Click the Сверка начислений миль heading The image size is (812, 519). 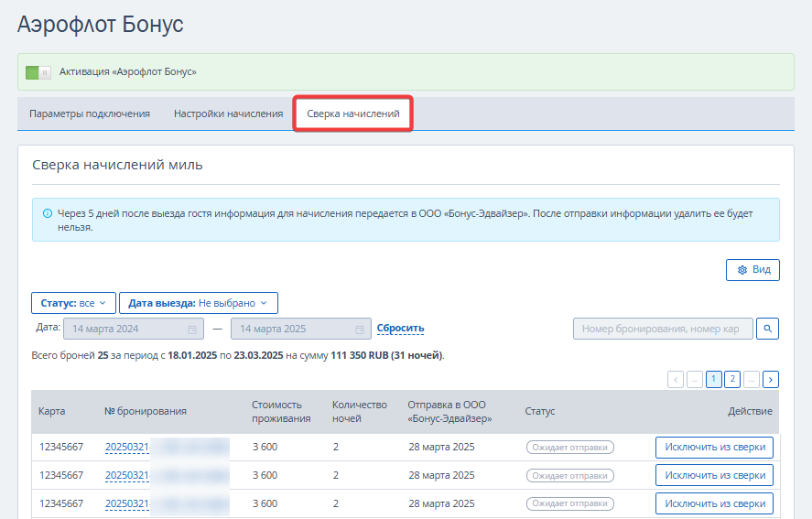click(117, 165)
